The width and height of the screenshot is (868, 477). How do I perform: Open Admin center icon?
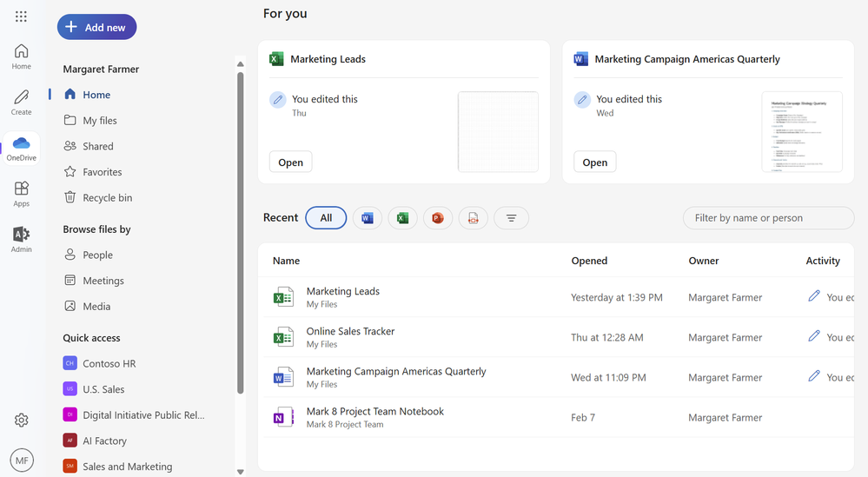pos(21,240)
